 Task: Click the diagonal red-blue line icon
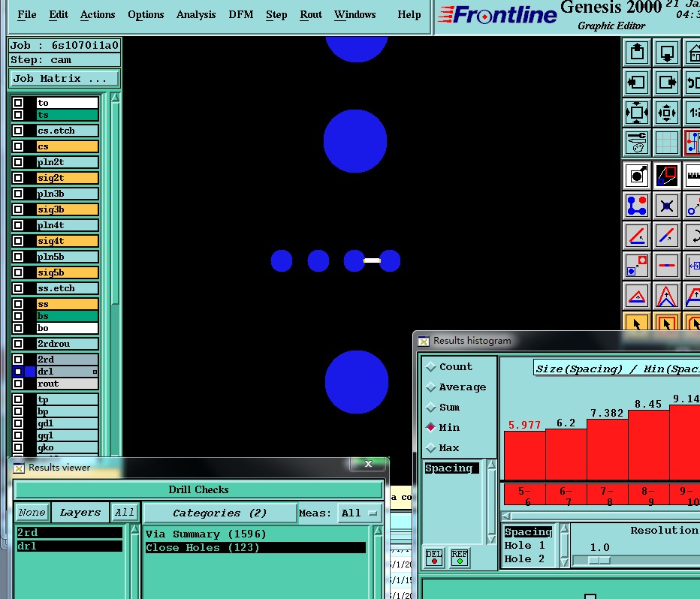click(x=667, y=236)
